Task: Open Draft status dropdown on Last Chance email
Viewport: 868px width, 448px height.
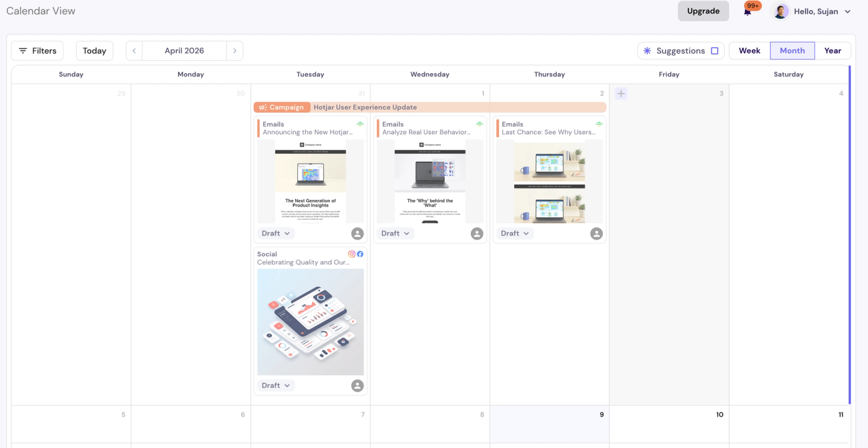Action: (x=515, y=234)
